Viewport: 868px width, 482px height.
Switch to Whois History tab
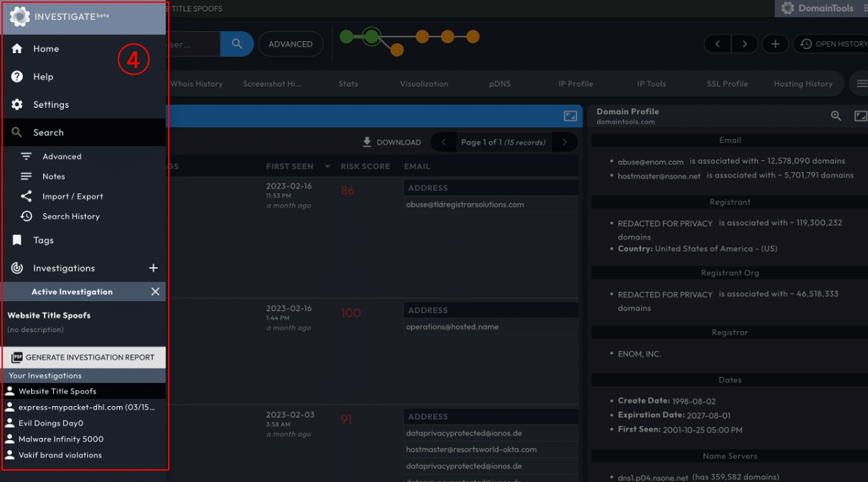point(196,84)
